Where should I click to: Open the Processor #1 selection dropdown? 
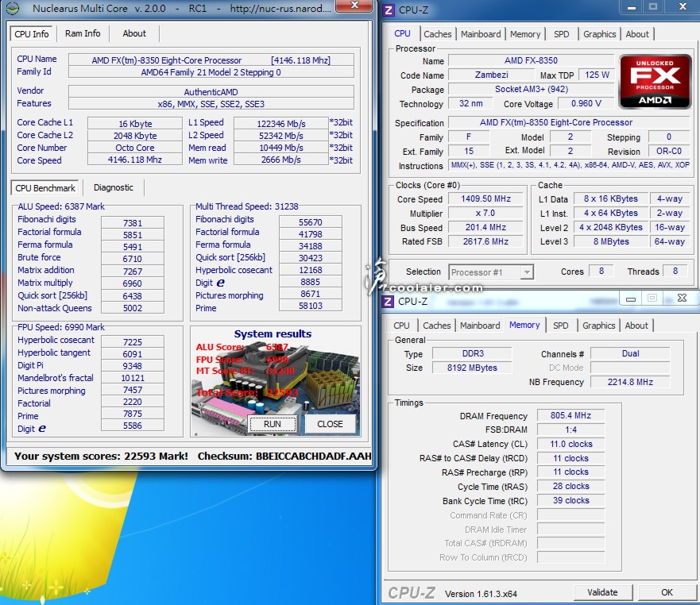[491, 272]
